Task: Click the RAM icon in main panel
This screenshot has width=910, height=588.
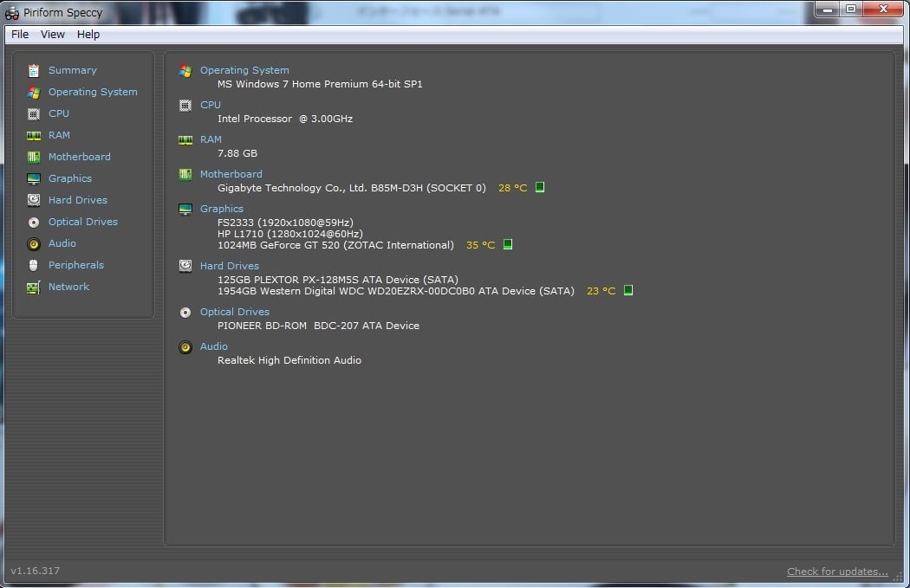Action: 185,139
